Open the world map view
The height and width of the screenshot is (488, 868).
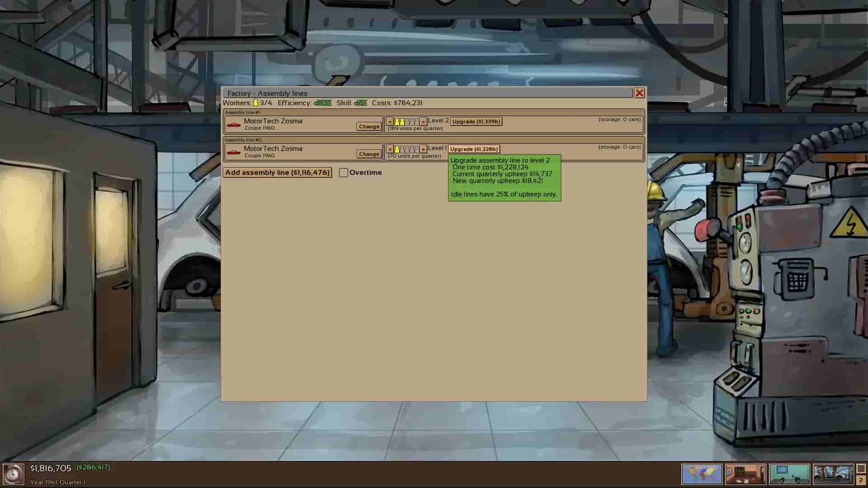click(x=702, y=474)
